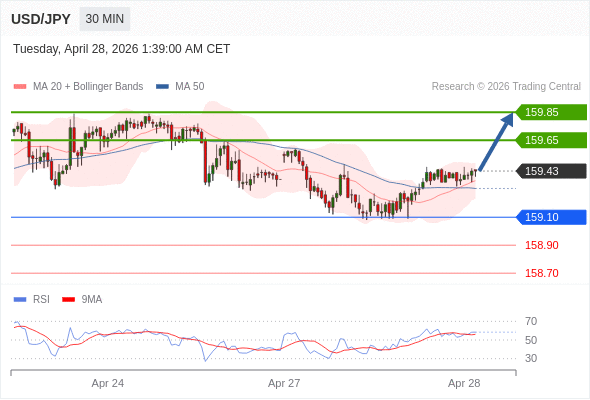Select the 158.90 red support level
Viewport: 590px width, 400px height.
pos(541,245)
